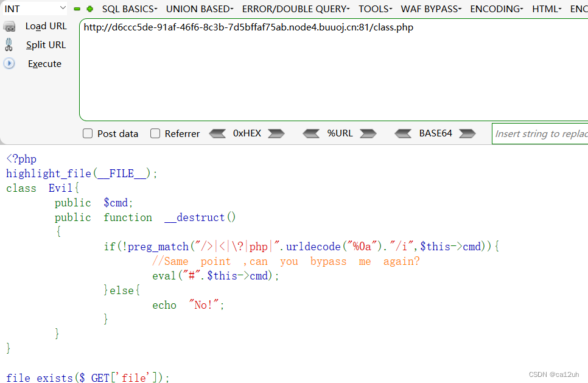This screenshot has height=383, width=588.
Task: Click the __destruct() function name
Action: click(x=200, y=217)
